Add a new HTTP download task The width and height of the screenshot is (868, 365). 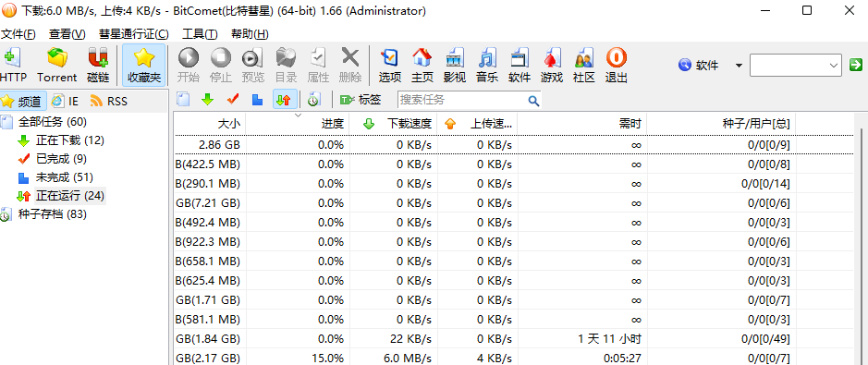(x=11, y=66)
